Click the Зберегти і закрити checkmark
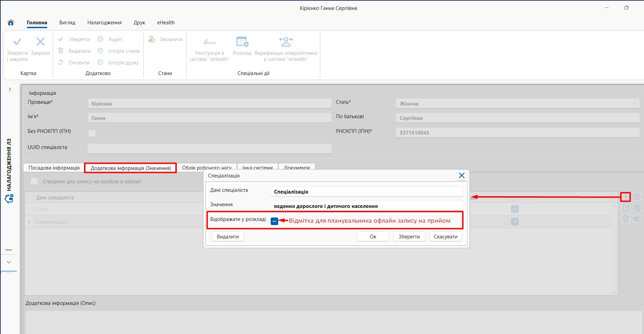This screenshot has width=644, height=334. 17,42
